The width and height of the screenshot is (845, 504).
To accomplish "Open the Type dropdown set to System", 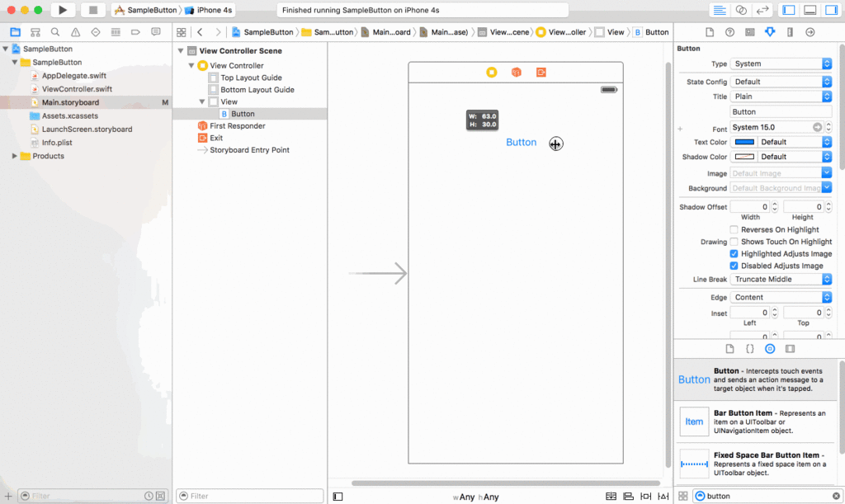I will (781, 64).
